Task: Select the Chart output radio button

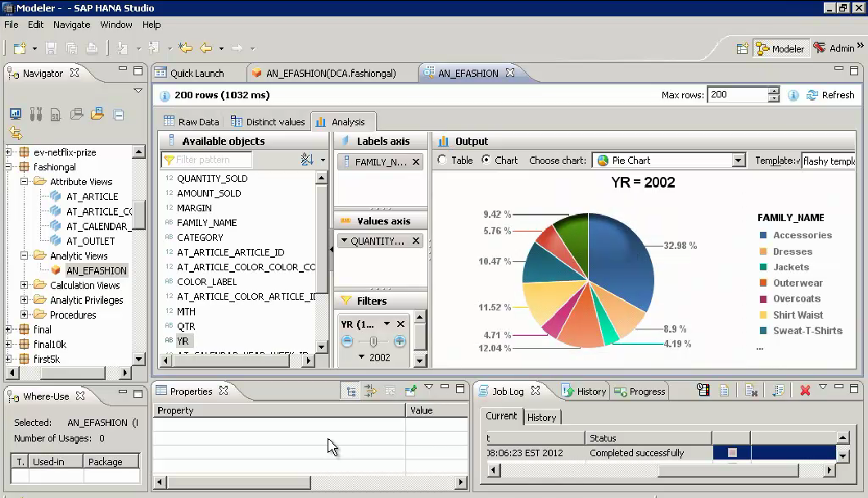Action: (x=486, y=160)
